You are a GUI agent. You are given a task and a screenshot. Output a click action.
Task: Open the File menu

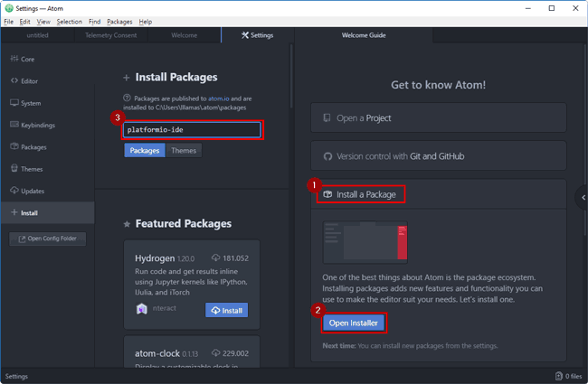pyautogui.click(x=9, y=22)
